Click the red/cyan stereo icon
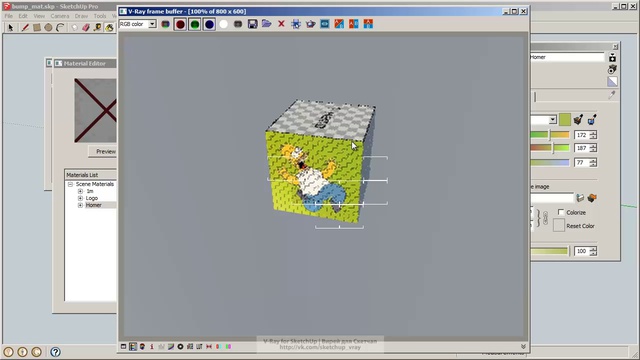 click(218, 347)
